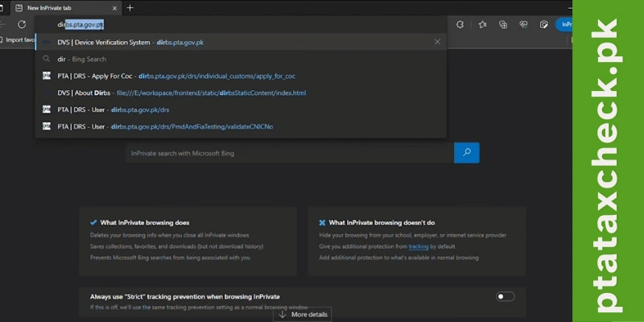Enable Strict tracking prevention toggle

coord(505,296)
